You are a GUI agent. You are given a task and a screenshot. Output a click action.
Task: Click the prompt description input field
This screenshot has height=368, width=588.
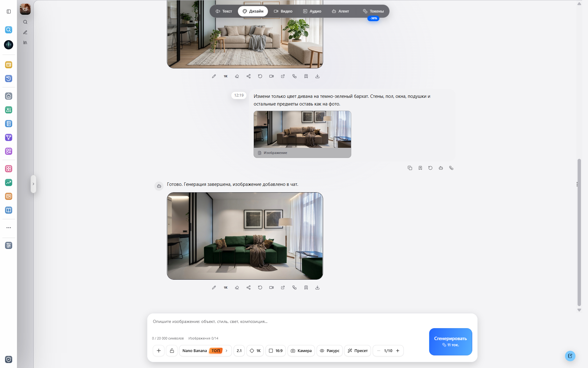point(288,322)
